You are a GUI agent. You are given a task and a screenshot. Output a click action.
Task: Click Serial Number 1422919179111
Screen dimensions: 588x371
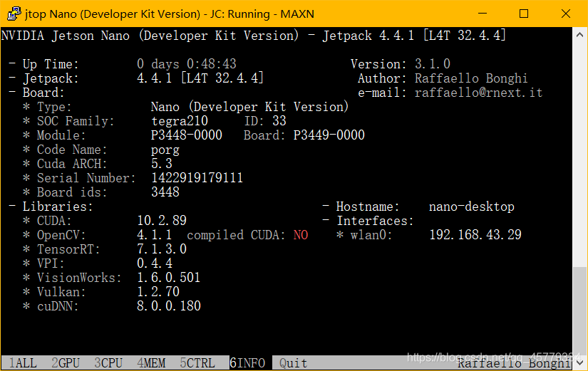tap(197, 178)
